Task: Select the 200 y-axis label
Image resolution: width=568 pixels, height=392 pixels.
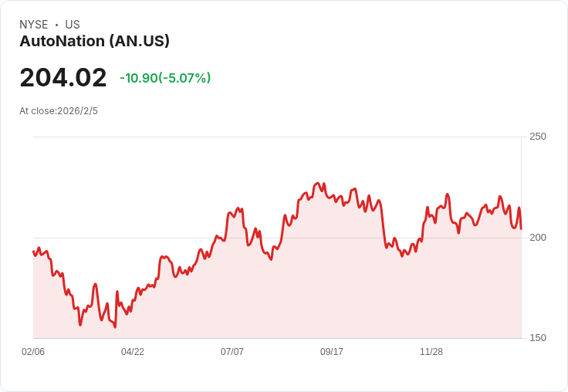Action: tap(537, 237)
